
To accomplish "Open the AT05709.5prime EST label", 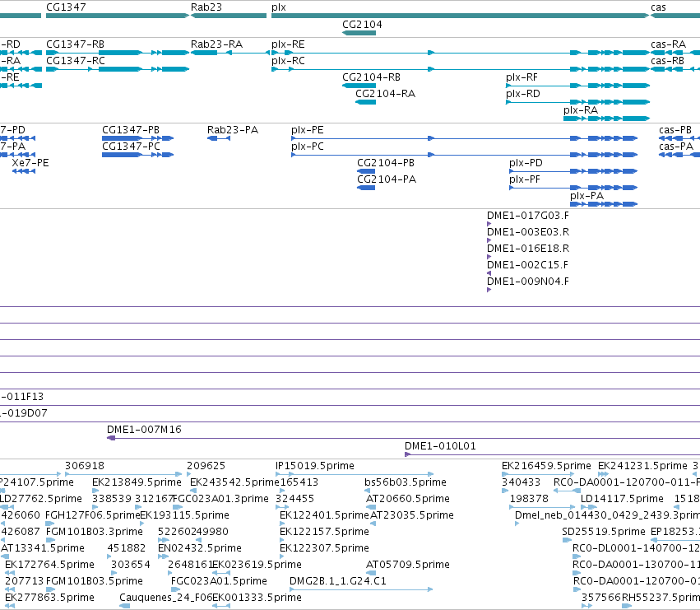I will [x=408, y=566].
